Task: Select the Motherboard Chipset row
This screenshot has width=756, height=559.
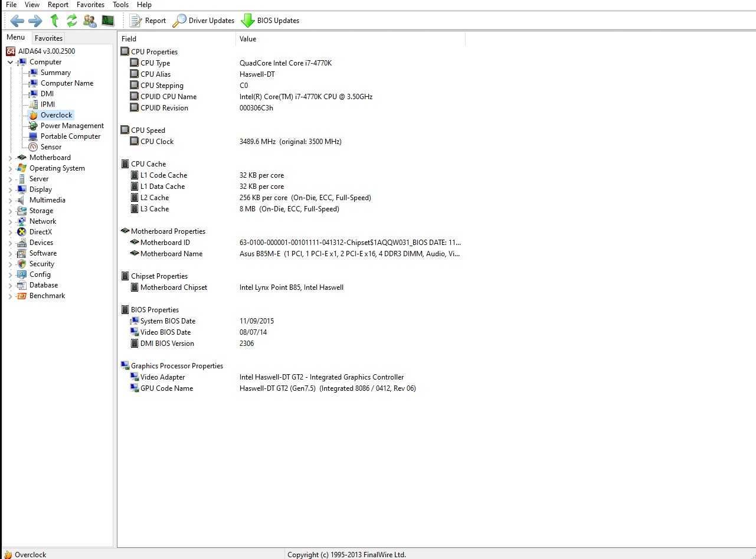Action: [292, 287]
